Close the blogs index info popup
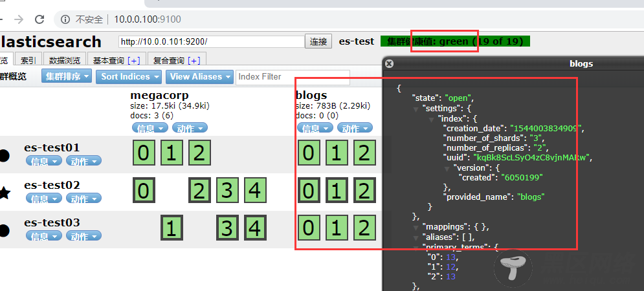 [390, 63]
